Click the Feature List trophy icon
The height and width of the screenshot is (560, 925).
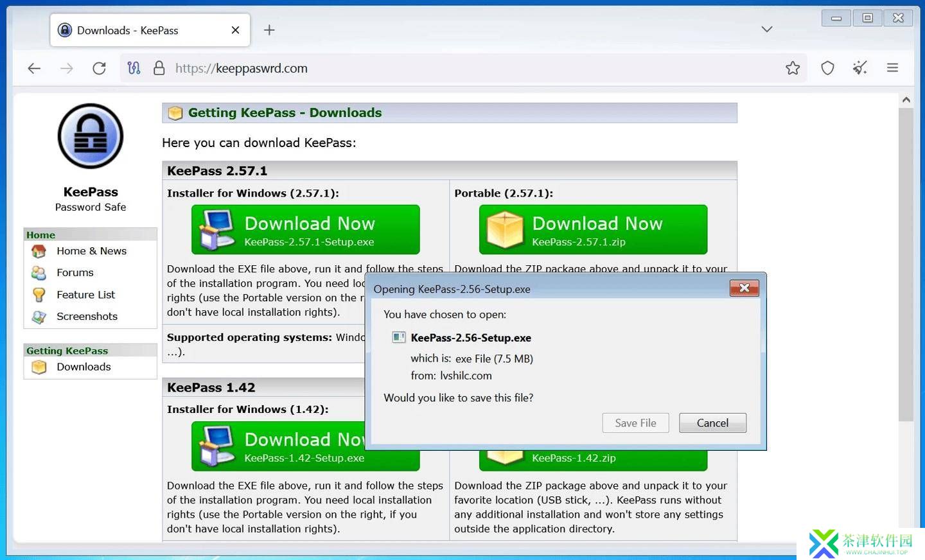[39, 295]
